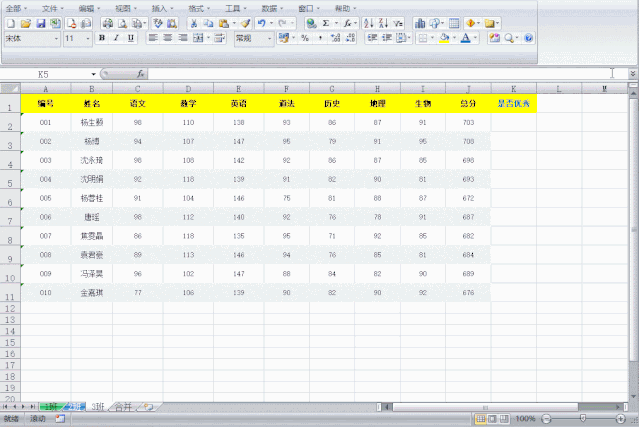This screenshot has height=427, width=639.
Task: Decrease decimal places
Action: tap(350, 38)
